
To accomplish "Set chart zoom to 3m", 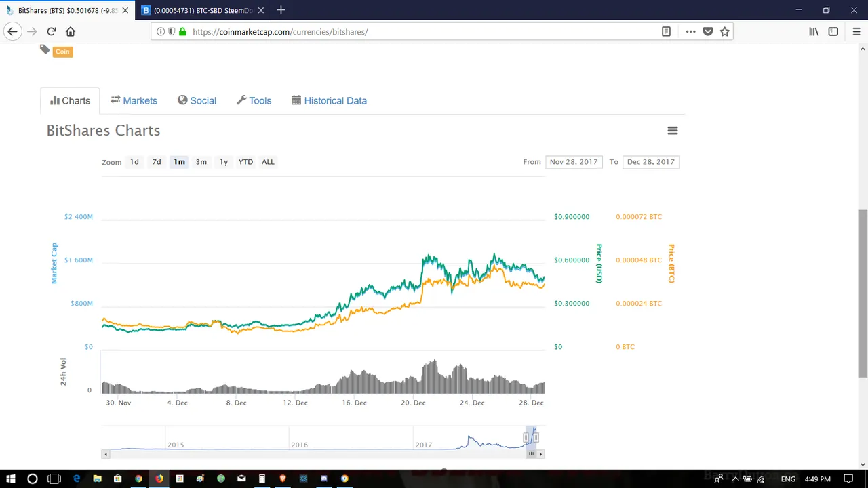I will click(x=201, y=162).
